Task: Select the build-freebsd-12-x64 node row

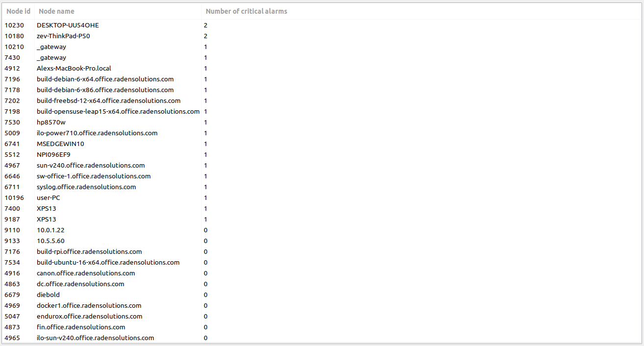Action: pyautogui.click(x=108, y=100)
